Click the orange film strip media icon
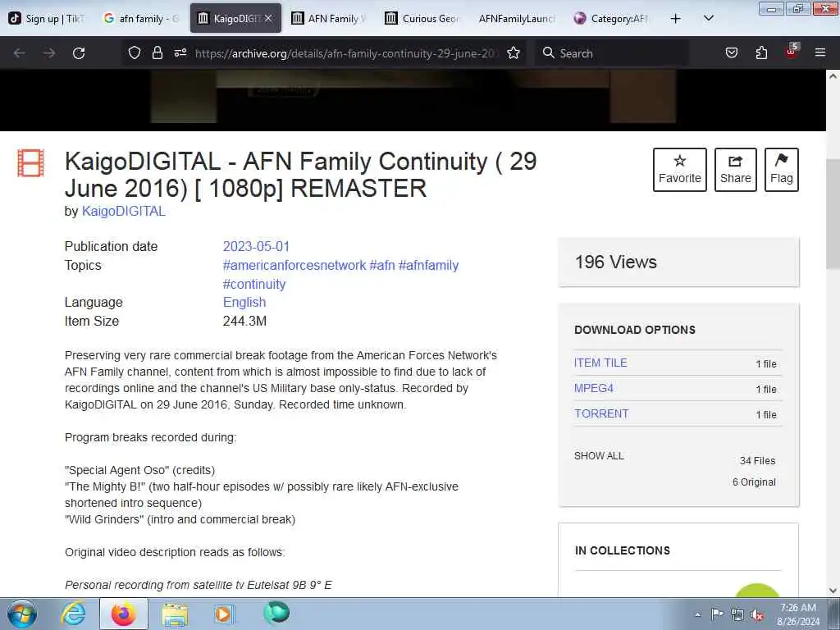Viewport: 840px width, 630px height. tap(30, 163)
